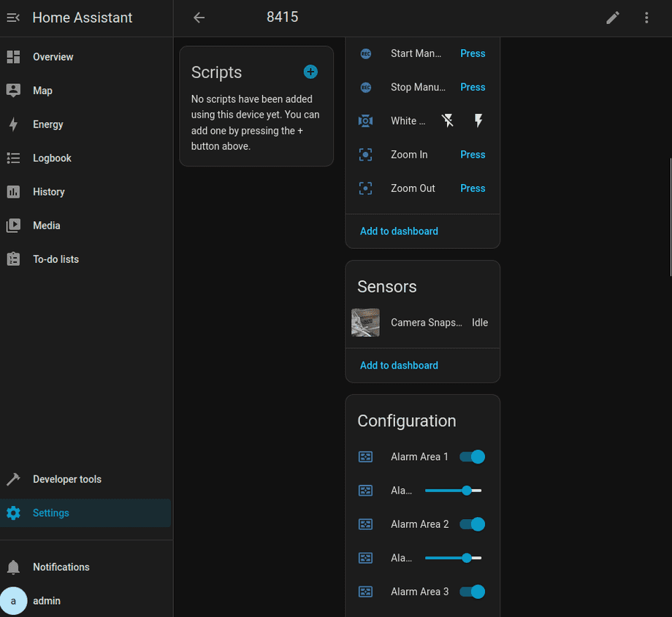
Task: Collapse the sidebar with the hamburger icon
Action: (x=12, y=17)
